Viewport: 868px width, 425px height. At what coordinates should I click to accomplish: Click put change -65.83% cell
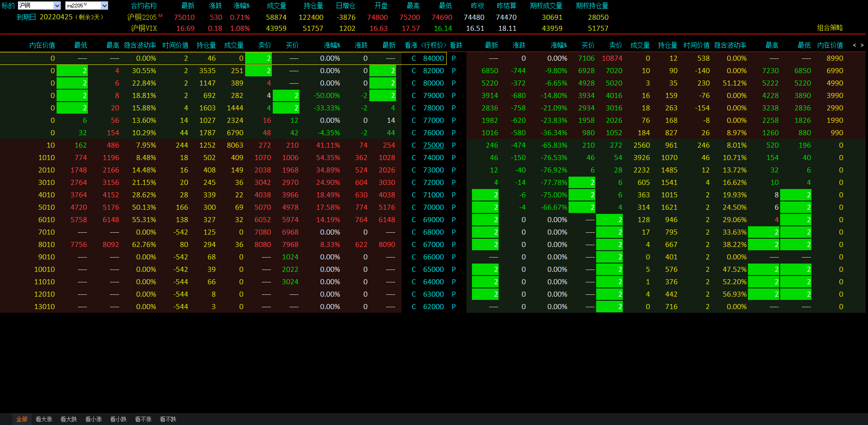[x=554, y=145]
